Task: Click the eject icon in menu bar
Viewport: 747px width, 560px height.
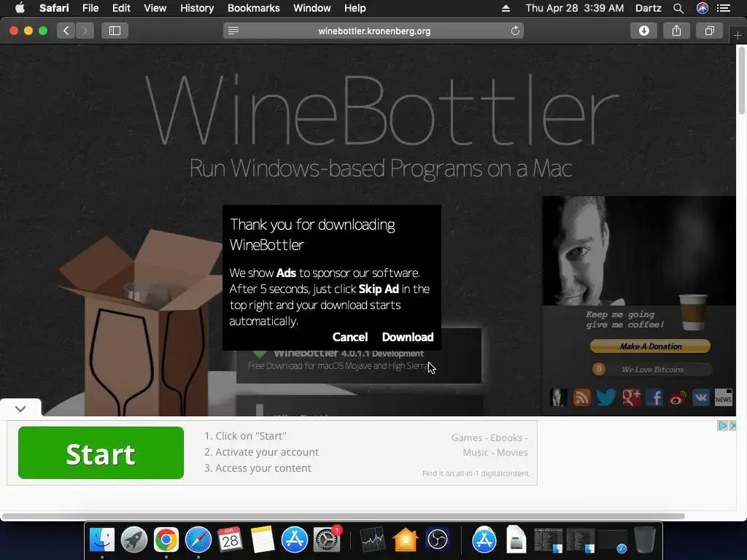Action: (x=506, y=8)
